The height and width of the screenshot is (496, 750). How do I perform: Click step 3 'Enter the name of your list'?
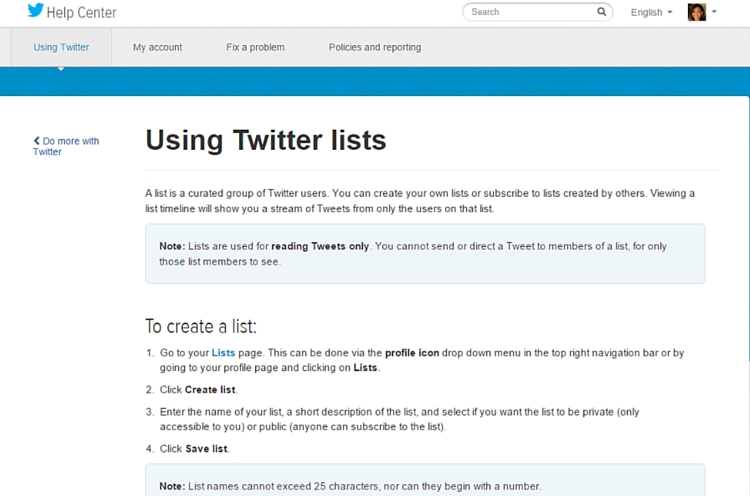399,419
